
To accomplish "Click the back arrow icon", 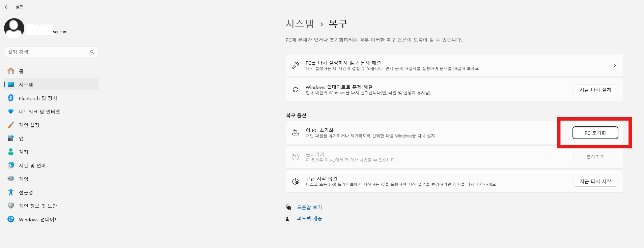I will pos(7,7).
